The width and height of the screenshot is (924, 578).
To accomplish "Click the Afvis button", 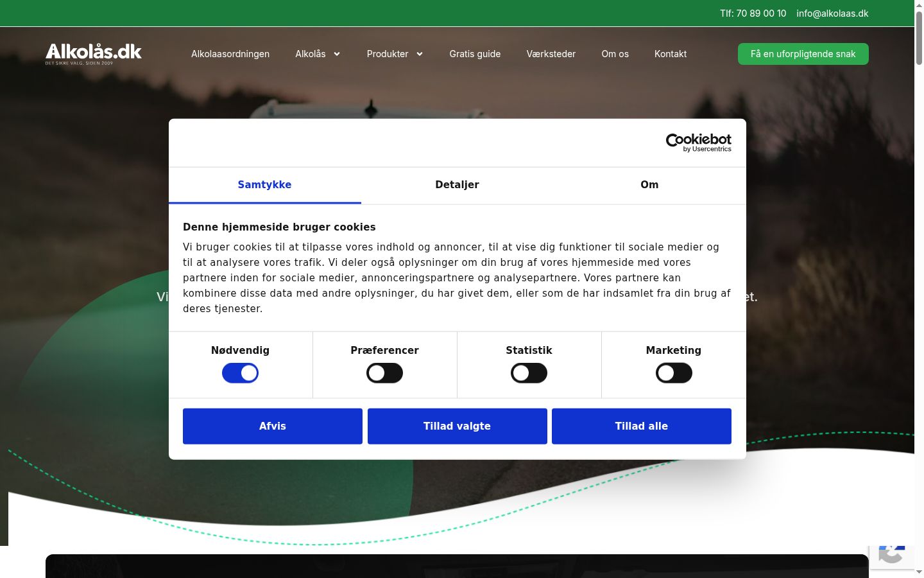I will tap(273, 426).
